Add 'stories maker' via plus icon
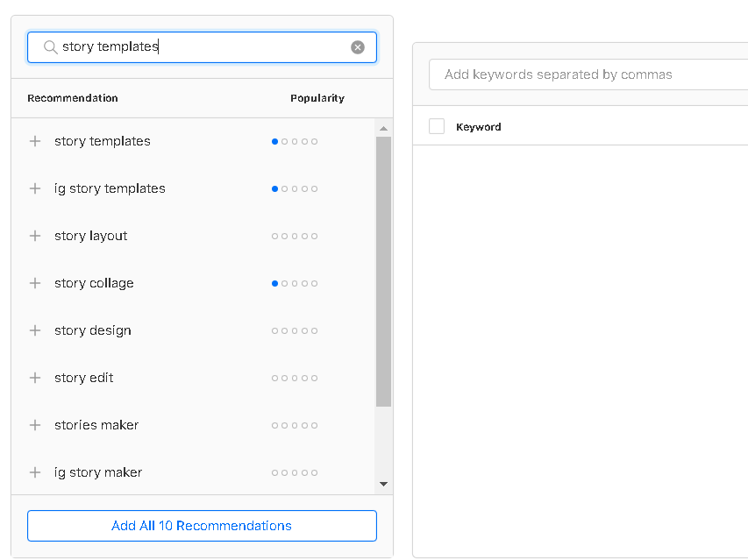Screen dimensions: 748x560 point(35,425)
